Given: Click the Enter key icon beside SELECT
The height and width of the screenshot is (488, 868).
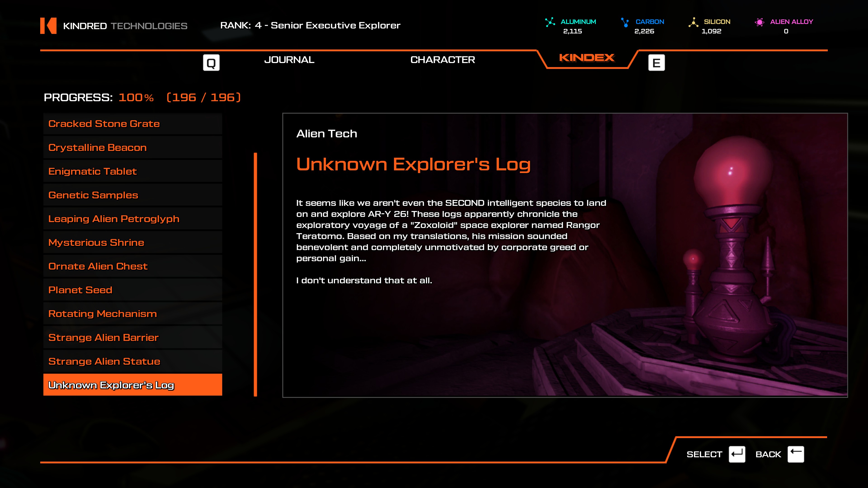Looking at the screenshot, I should coord(737,454).
